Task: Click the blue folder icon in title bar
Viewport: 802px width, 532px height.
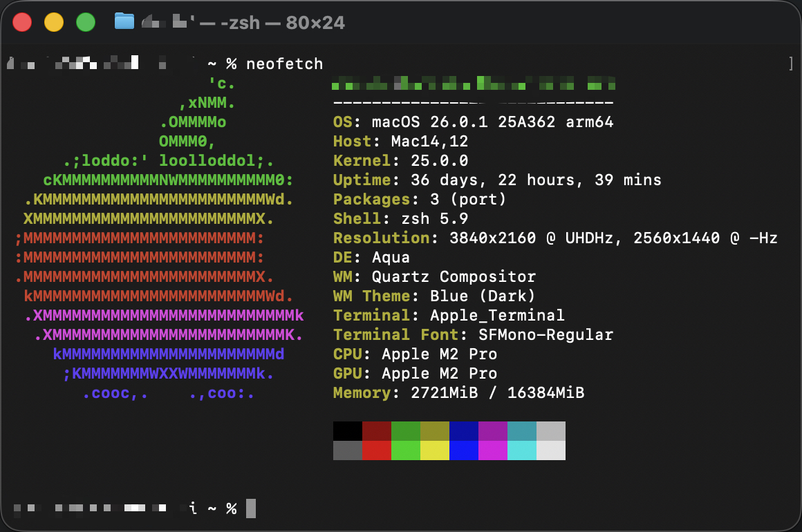Action: click(124, 22)
